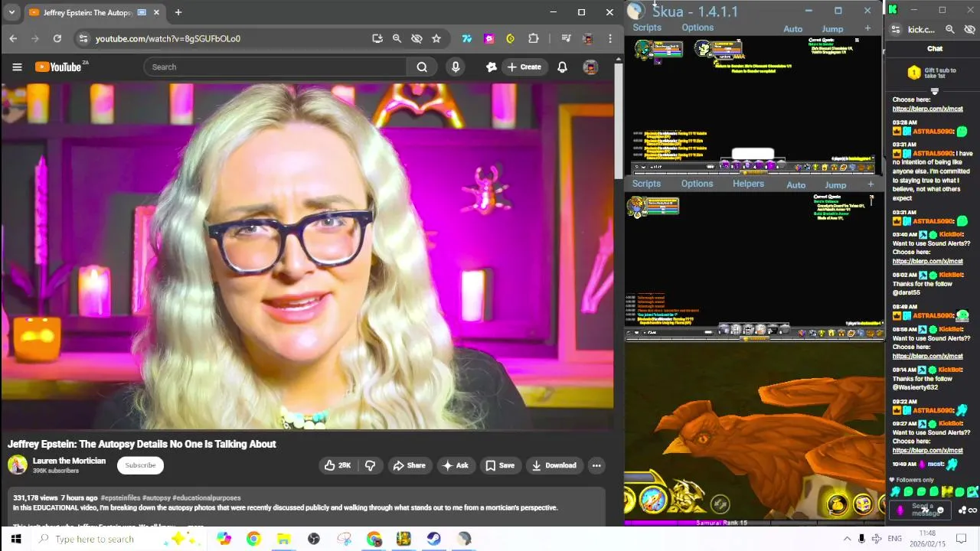Toggle system tray microphone icon
Viewport: 980px width, 551px height.
coord(861,539)
